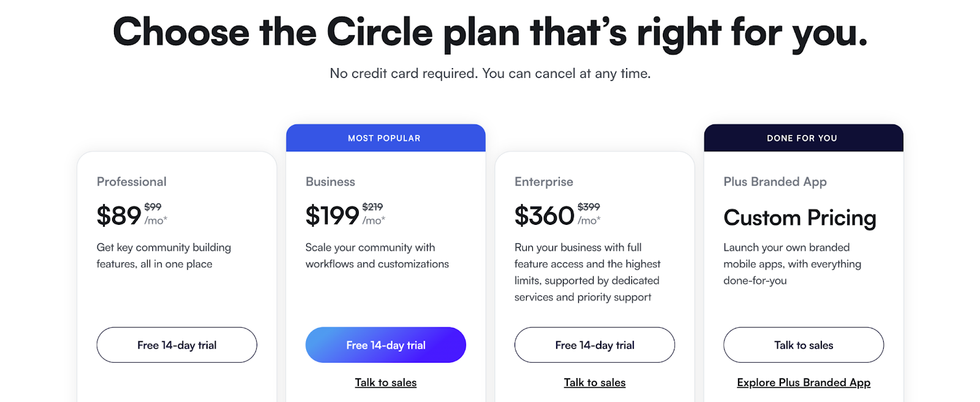The image size is (980, 402).
Task: Start the Enterprise free 14-day trial
Action: (x=594, y=345)
